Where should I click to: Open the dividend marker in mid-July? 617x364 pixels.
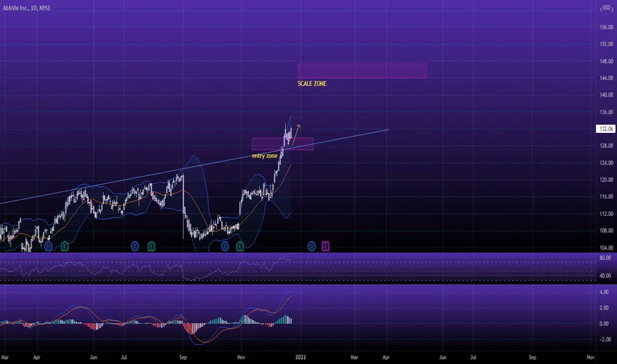click(134, 246)
